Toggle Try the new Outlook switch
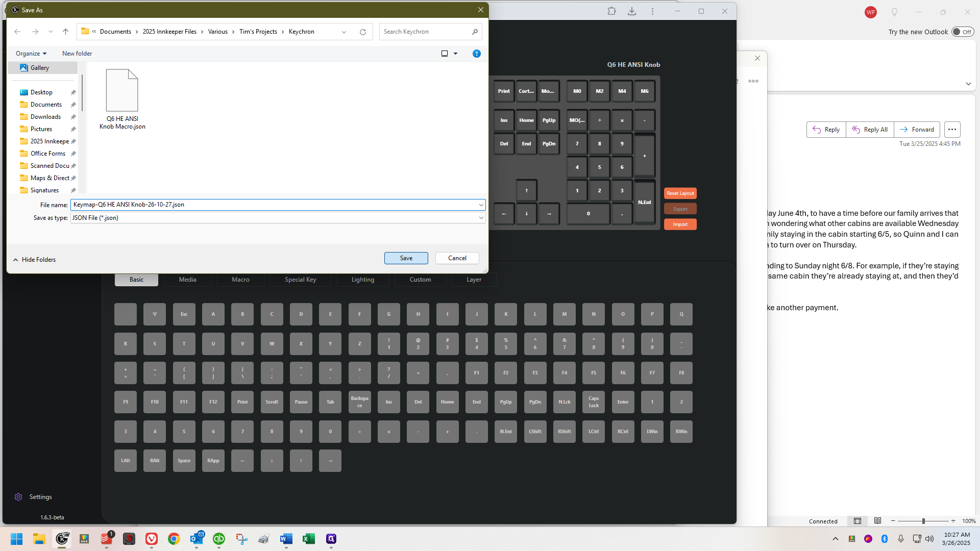This screenshot has height=551, width=980. pos(963,32)
